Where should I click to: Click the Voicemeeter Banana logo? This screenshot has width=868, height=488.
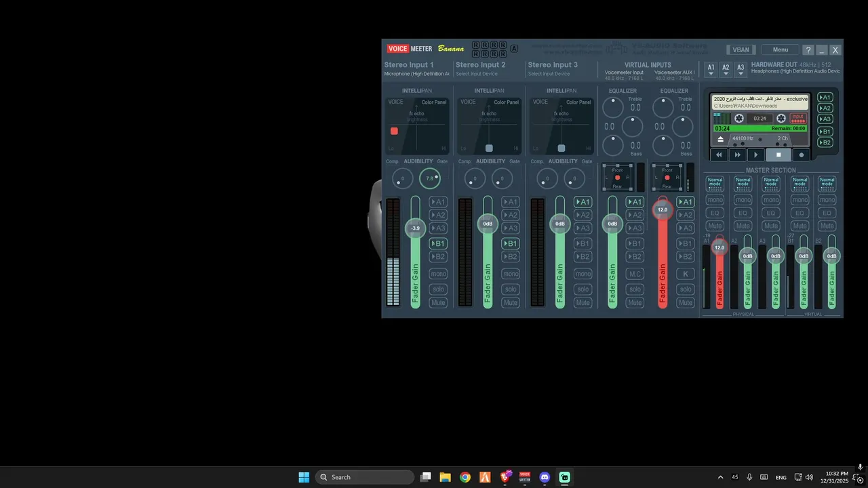[426, 49]
